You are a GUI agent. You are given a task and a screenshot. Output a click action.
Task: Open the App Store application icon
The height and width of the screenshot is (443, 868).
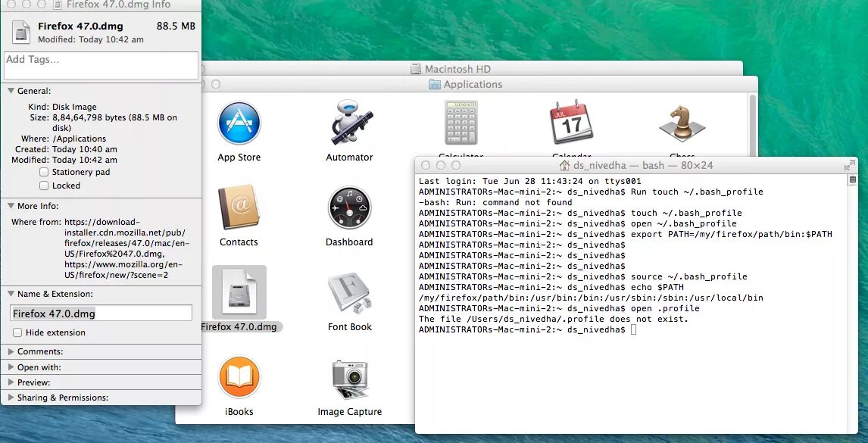click(x=239, y=123)
